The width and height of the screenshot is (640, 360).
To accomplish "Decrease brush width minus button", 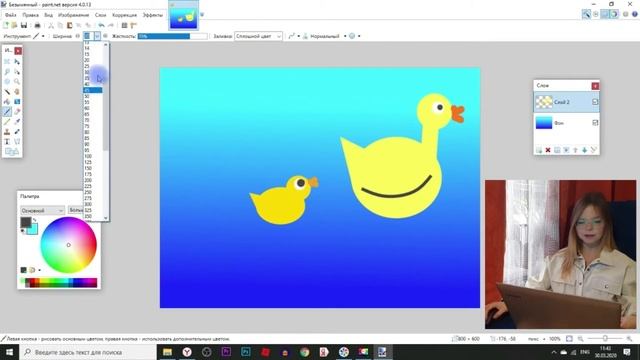I will (78, 36).
